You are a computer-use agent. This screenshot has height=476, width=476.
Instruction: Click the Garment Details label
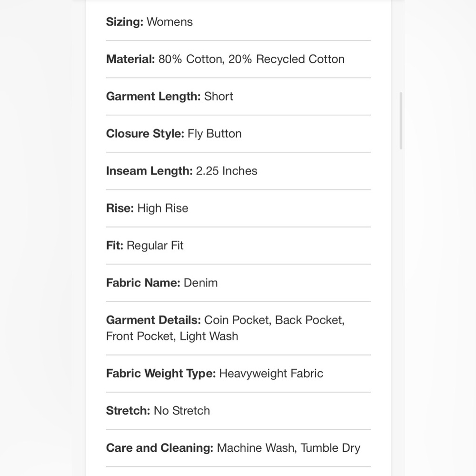[x=153, y=320]
